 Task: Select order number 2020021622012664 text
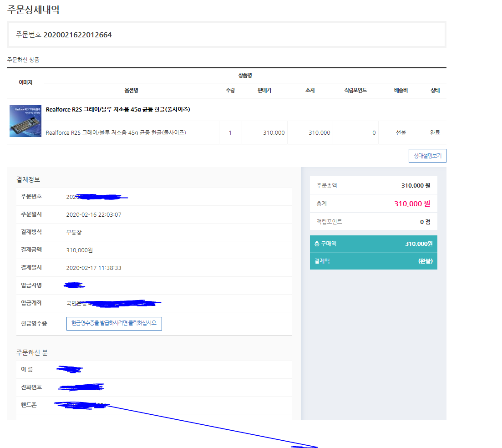click(x=77, y=35)
